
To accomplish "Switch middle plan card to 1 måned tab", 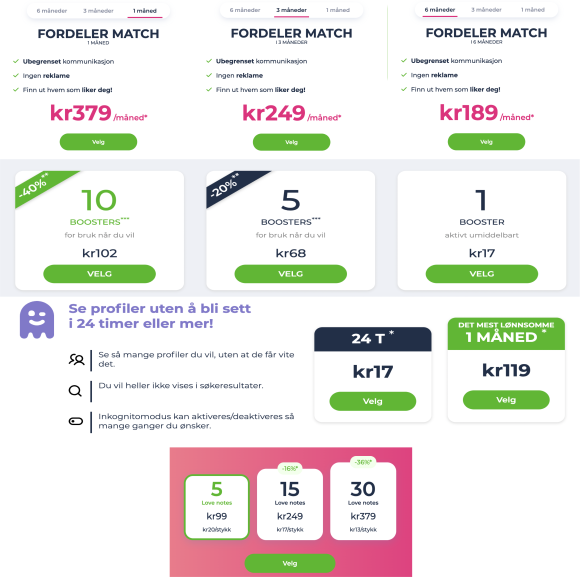I will point(338,10).
